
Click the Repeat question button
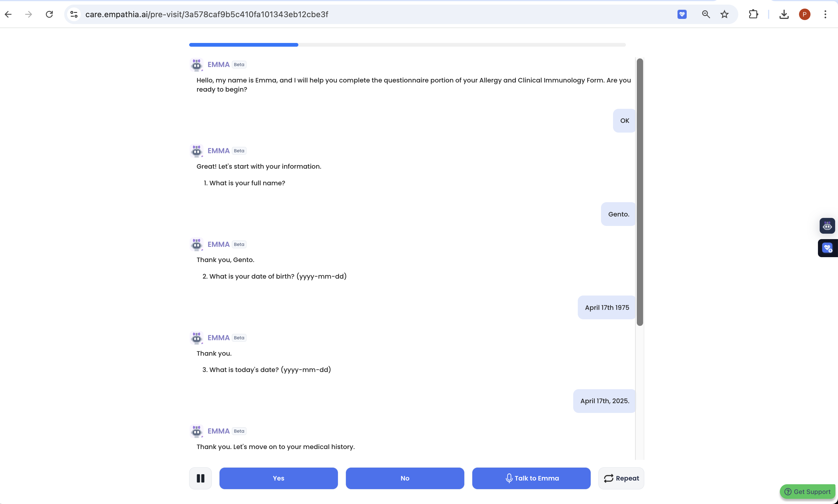(x=621, y=478)
